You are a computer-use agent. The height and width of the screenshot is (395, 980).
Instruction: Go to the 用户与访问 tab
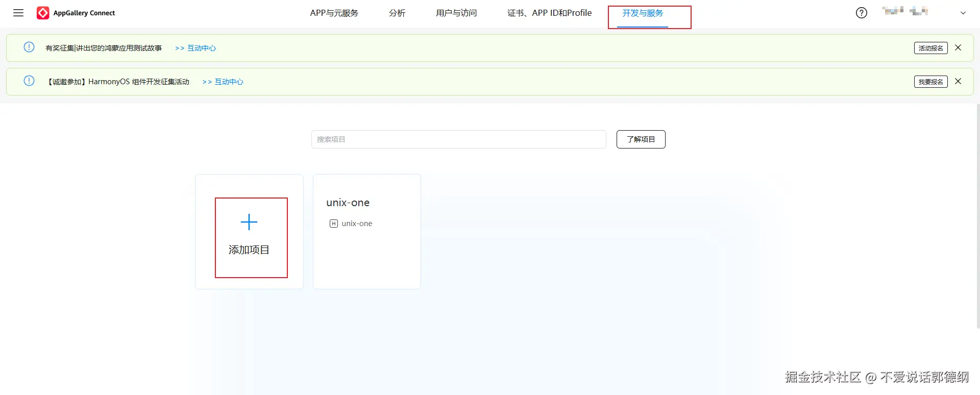[456, 13]
